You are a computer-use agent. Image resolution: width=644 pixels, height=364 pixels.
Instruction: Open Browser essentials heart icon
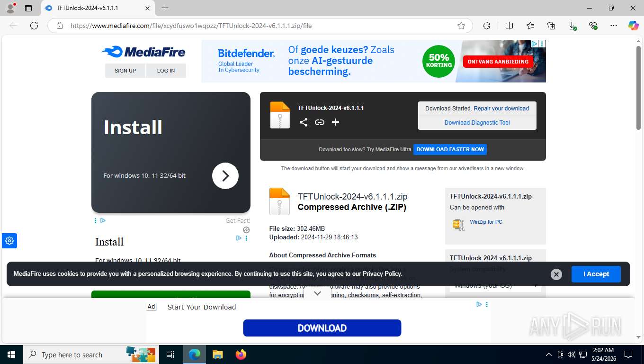coord(593,26)
